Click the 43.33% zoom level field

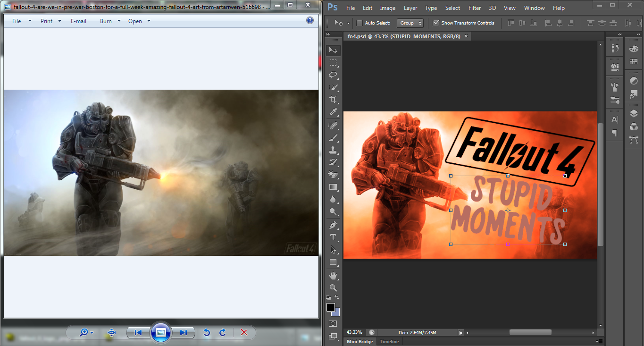coord(355,332)
